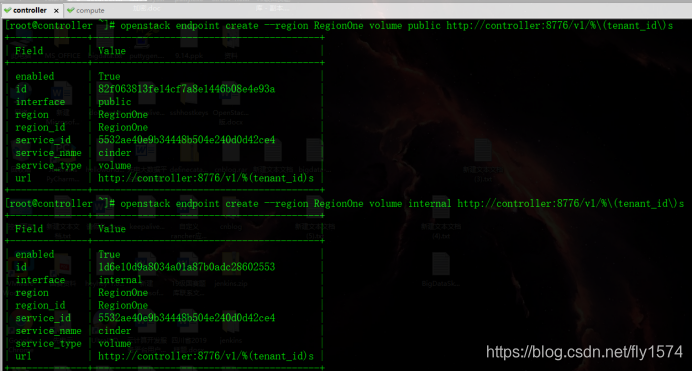Click enabled value True in the internal endpoint table
This screenshot has width=693, height=371.
click(109, 255)
